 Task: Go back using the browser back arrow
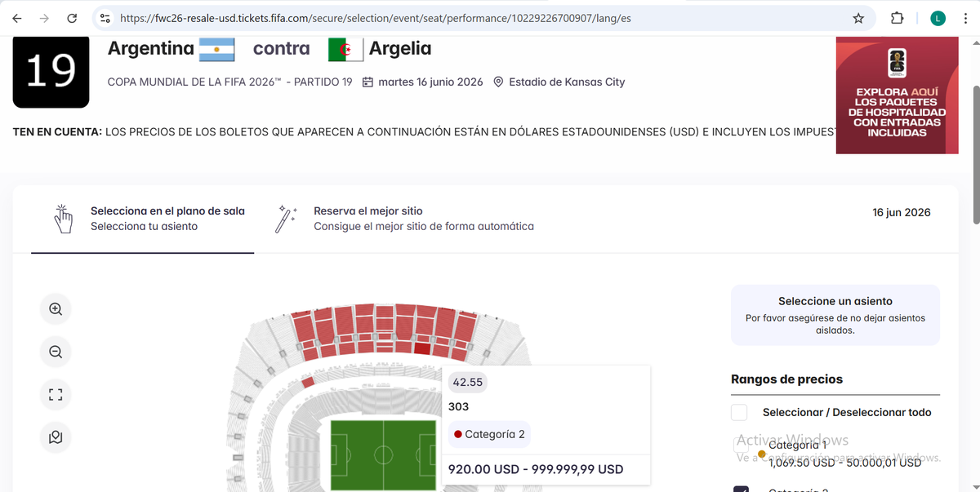point(16,17)
